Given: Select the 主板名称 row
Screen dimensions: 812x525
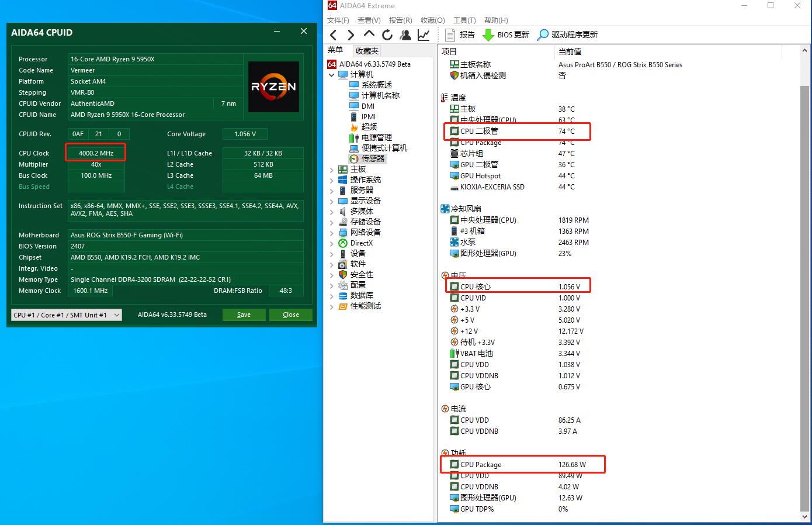Looking at the screenshot, I should [x=566, y=65].
